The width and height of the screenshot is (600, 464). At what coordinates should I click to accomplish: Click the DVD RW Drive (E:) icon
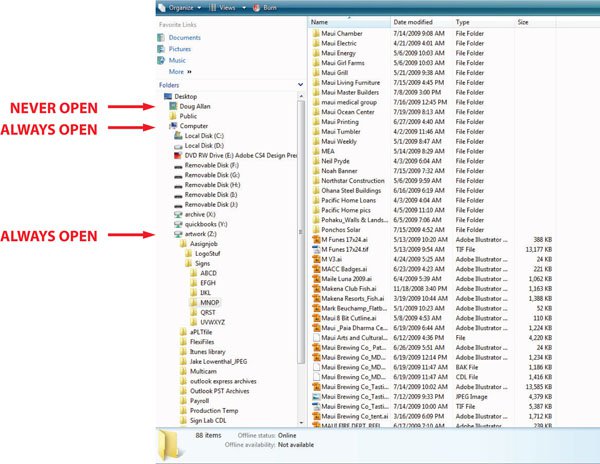(178, 155)
